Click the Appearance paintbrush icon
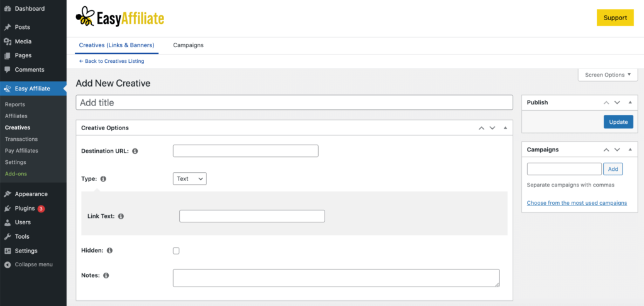This screenshot has height=306, width=644. pyautogui.click(x=8, y=194)
